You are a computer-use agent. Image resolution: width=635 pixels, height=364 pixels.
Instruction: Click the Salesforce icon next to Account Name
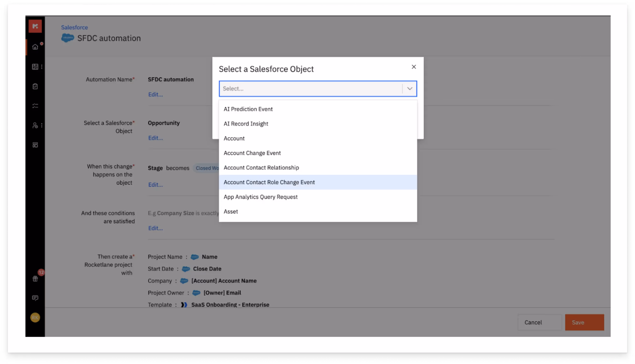point(184,281)
